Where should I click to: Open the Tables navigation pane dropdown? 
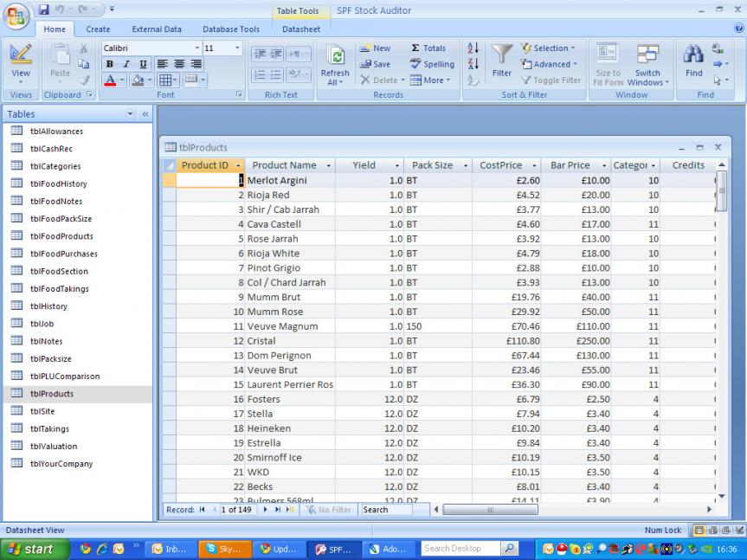130,113
